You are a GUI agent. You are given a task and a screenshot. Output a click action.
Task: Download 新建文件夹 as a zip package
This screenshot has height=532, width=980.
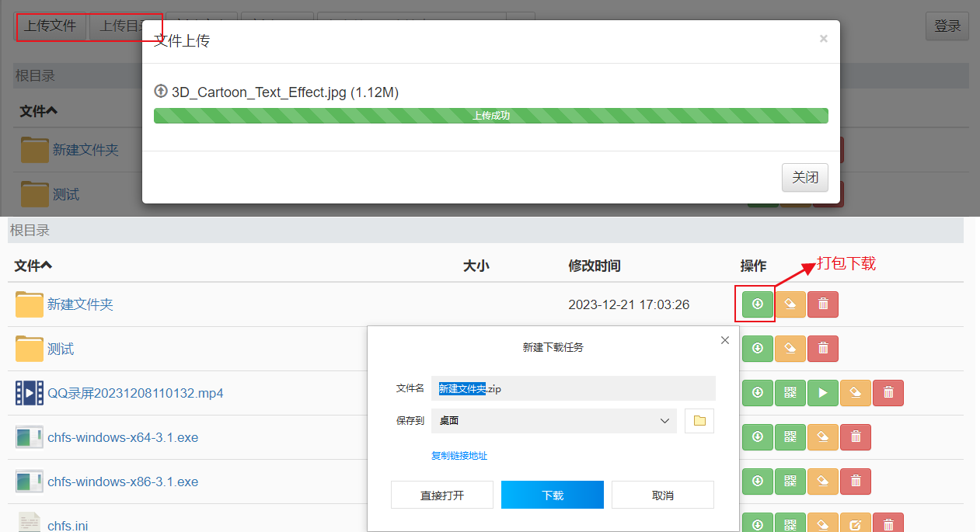click(x=758, y=304)
